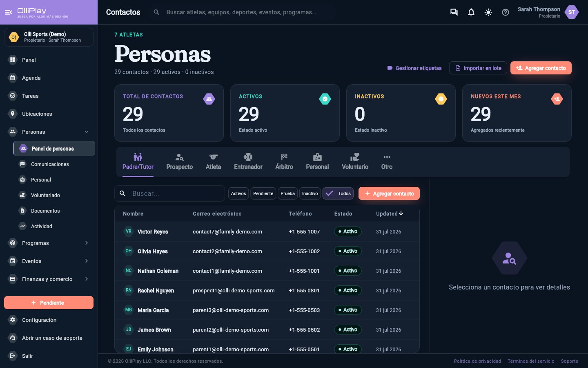
Task: Open Agenda in the sidebar
Action: coord(49,78)
